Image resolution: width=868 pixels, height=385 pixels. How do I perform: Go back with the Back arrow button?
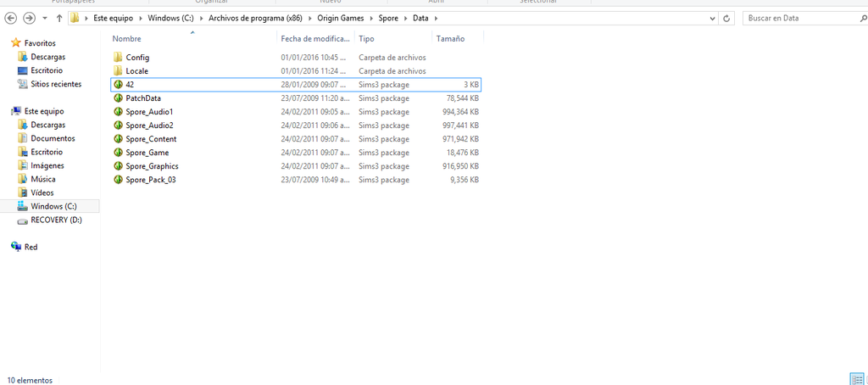tap(10, 19)
